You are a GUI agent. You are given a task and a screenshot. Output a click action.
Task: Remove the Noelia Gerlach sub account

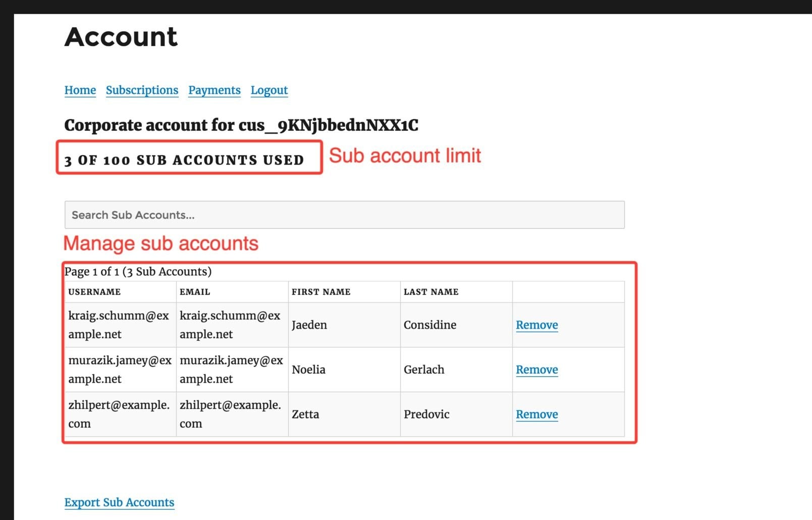(536, 370)
